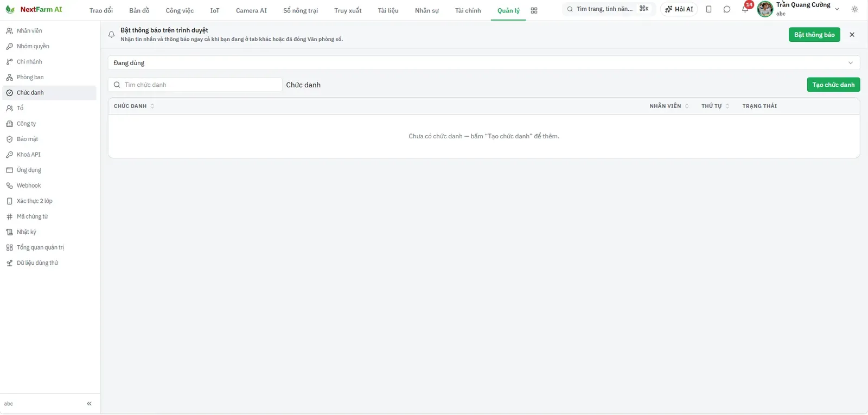The height and width of the screenshot is (415, 868).
Task: Switch to the Bản đồ tab
Action: pyautogui.click(x=139, y=11)
